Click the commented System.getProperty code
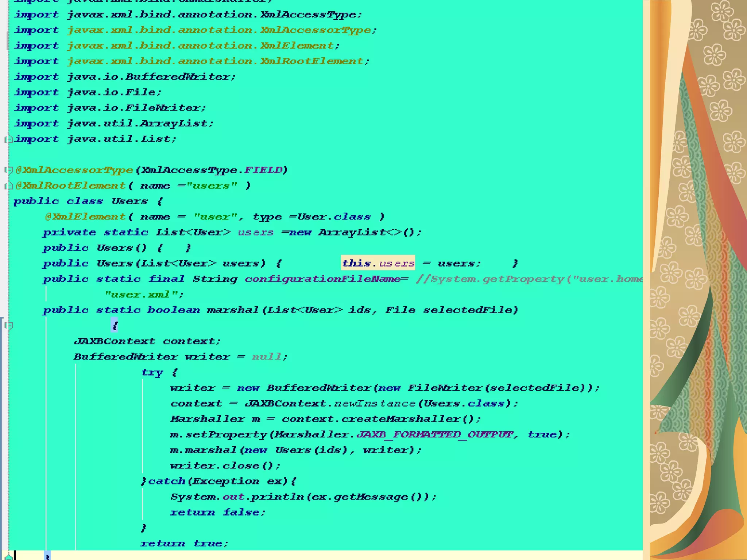The height and width of the screenshot is (560, 747). tap(529, 279)
